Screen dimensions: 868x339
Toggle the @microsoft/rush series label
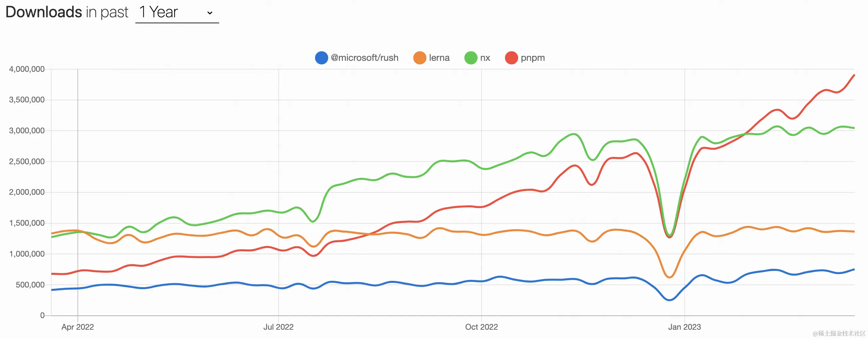(x=364, y=58)
